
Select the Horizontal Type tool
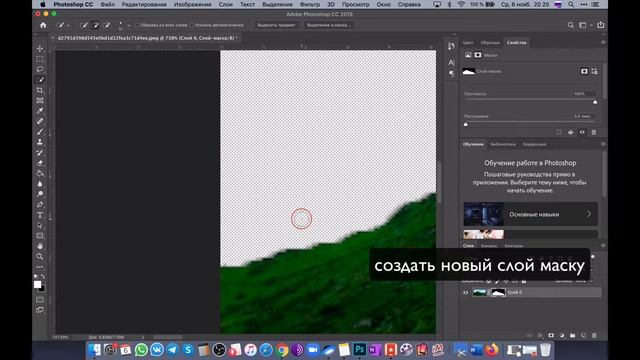pyautogui.click(x=40, y=215)
